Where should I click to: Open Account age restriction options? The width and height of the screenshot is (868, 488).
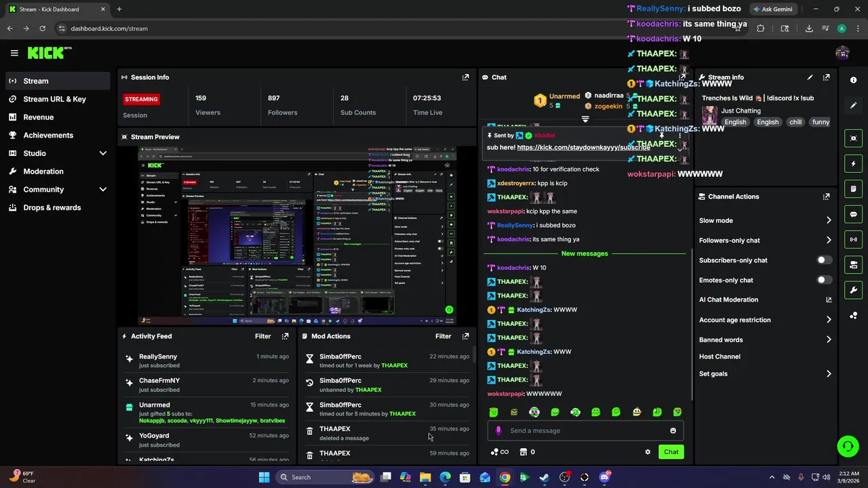point(765,320)
